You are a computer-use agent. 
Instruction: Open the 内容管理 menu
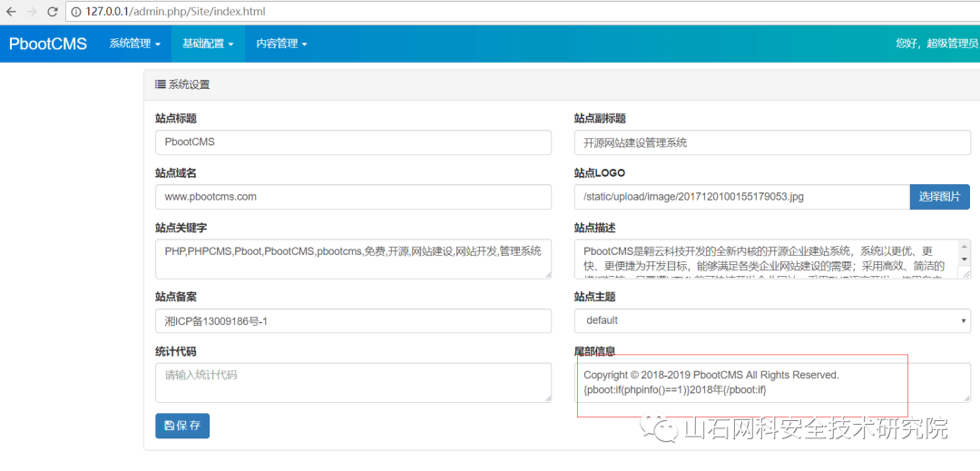click(282, 44)
